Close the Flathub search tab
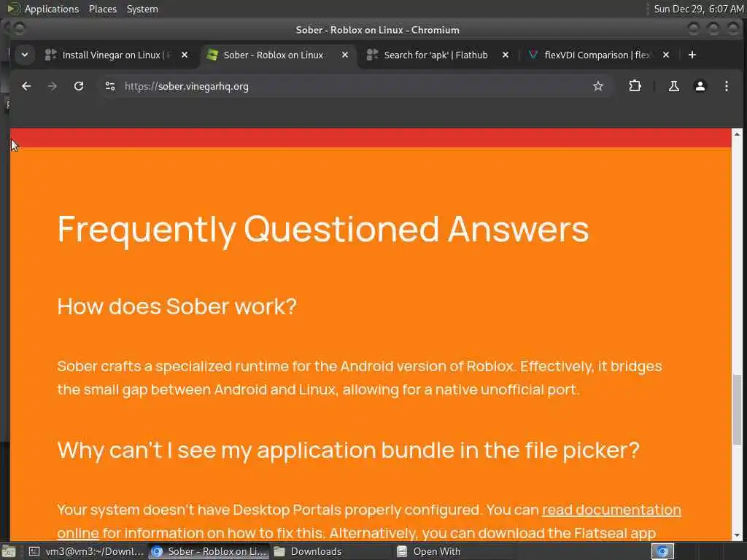The width and height of the screenshot is (747, 560). (506, 55)
